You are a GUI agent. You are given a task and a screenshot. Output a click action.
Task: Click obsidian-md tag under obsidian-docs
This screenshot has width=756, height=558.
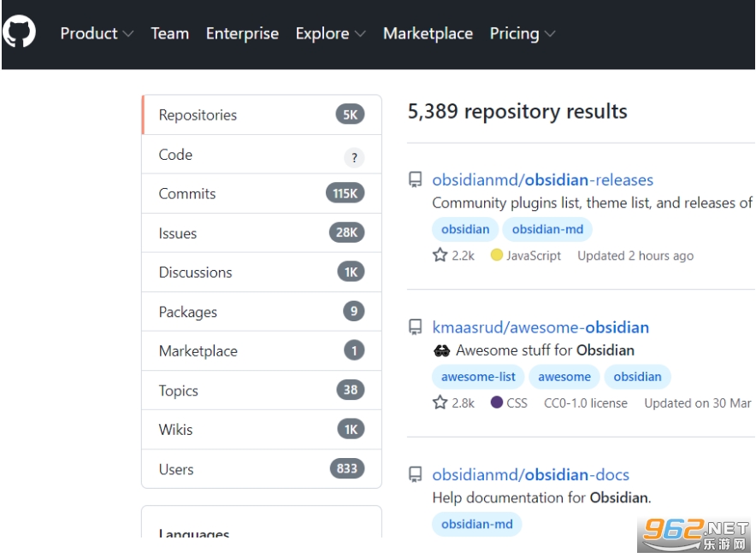(477, 524)
